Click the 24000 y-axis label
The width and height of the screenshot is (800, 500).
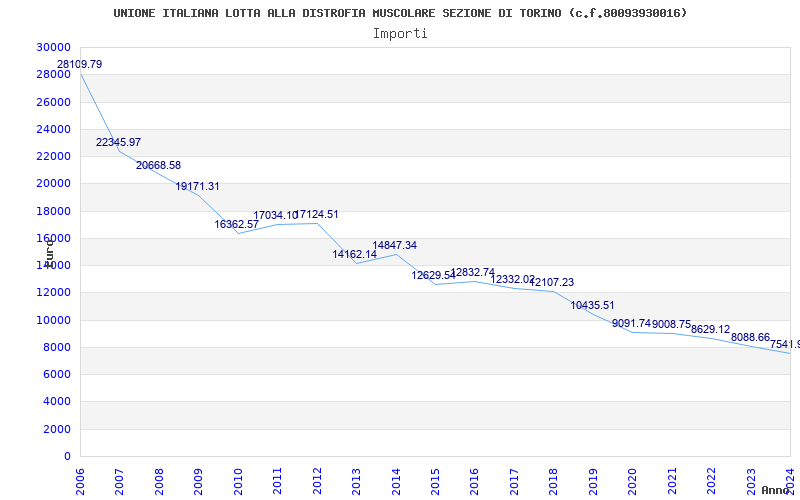coord(53,129)
